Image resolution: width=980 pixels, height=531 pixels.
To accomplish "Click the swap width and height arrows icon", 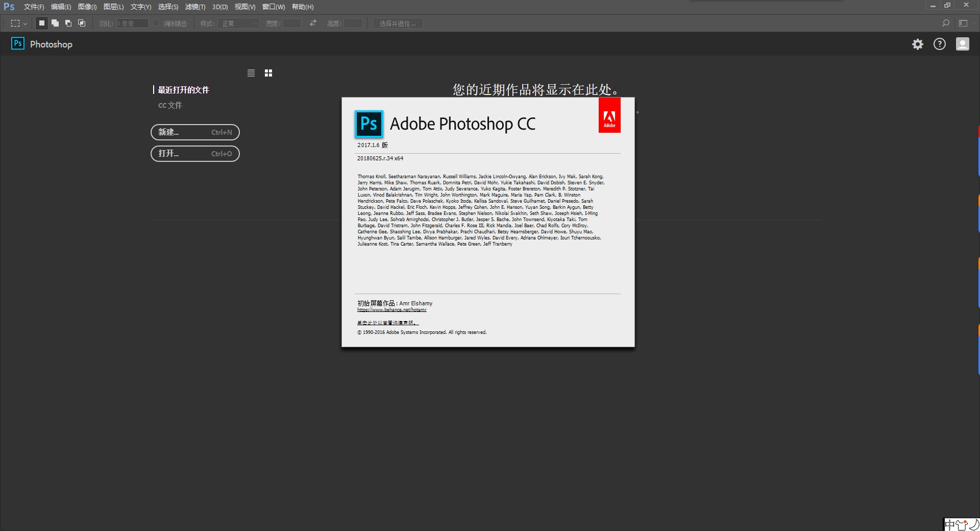I will 312,23.
